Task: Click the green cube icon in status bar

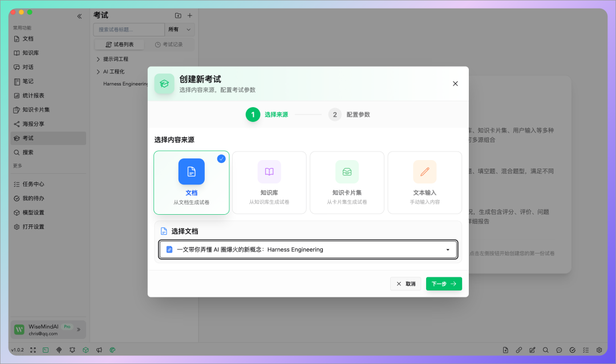Action: click(x=86, y=350)
